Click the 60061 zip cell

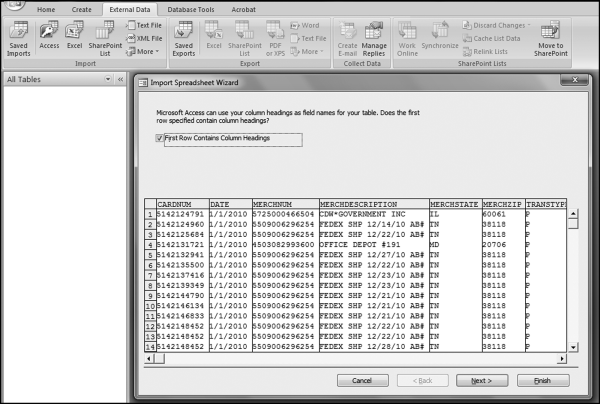(x=503, y=214)
